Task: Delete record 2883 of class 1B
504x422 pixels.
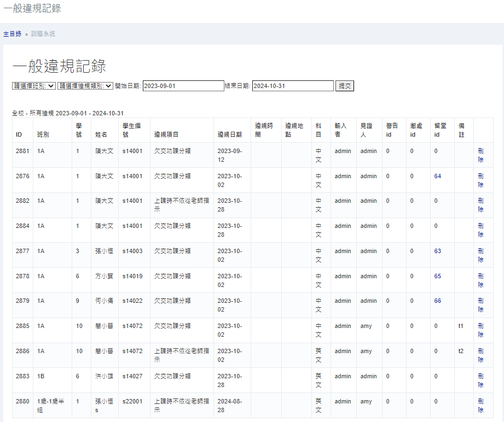Action: (x=480, y=380)
